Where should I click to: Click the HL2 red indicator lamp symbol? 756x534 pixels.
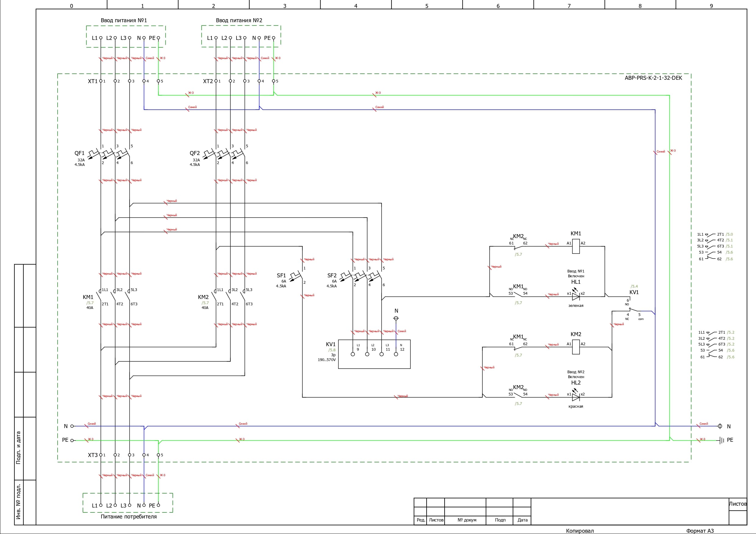pyautogui.click(x=576, y=397)
